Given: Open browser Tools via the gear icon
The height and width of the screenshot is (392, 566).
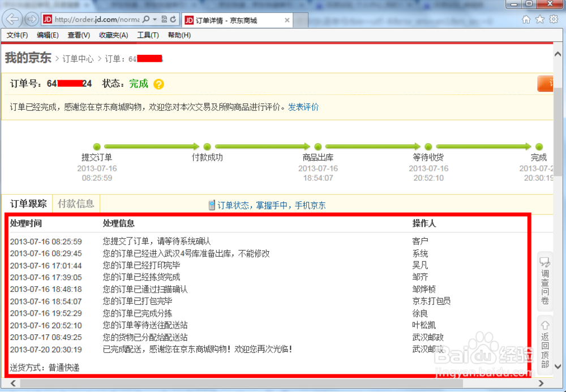Looking at the screenshot, I should coord(554,19).
